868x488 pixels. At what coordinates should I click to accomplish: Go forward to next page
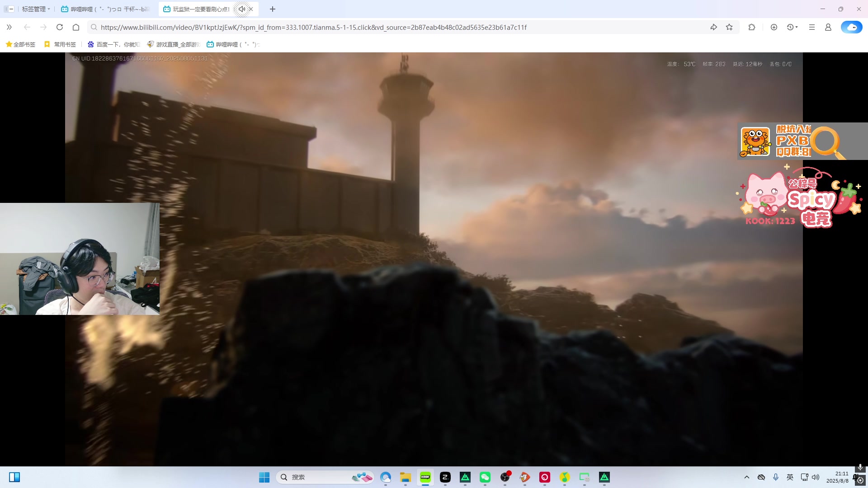43,27
